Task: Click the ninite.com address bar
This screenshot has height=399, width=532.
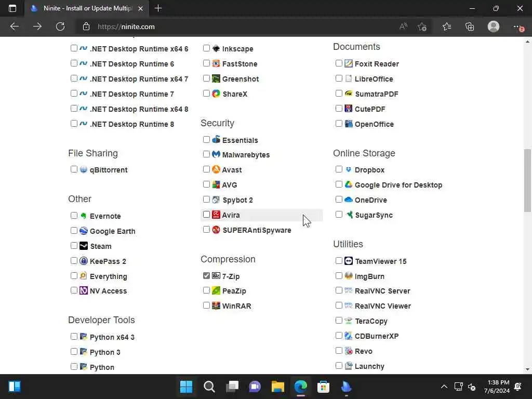Action: tap(237, 26)
